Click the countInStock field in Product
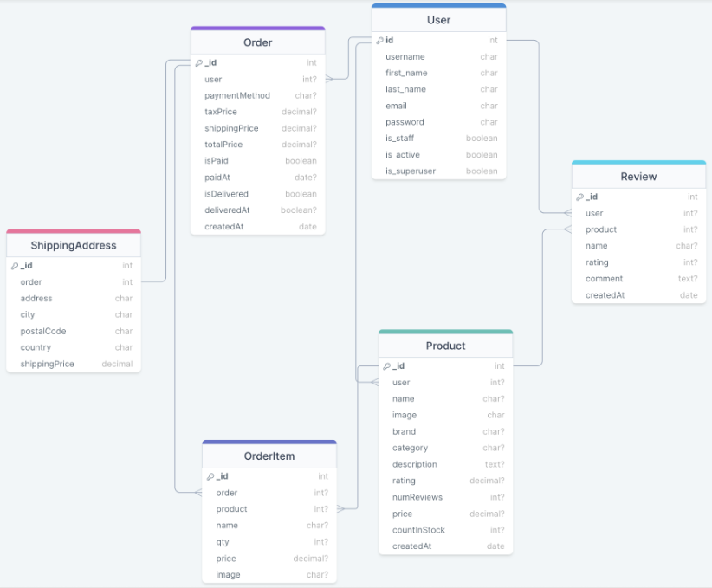The width and height of the screenshot is (712, 588). pos(445,530)
